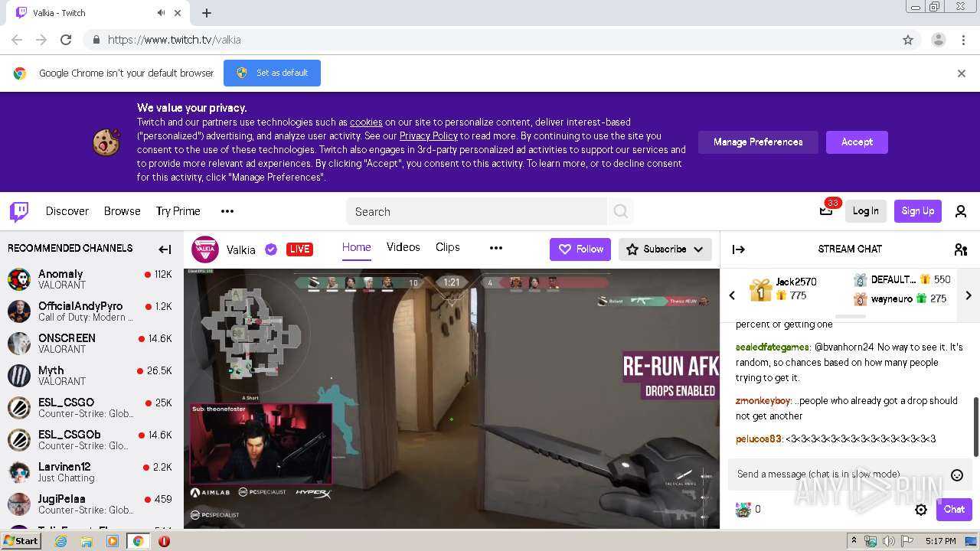The width and height of the screenshot is (980, 551).
Task: Open the Subscribe dropdown
Action: (x=665, y=249)
